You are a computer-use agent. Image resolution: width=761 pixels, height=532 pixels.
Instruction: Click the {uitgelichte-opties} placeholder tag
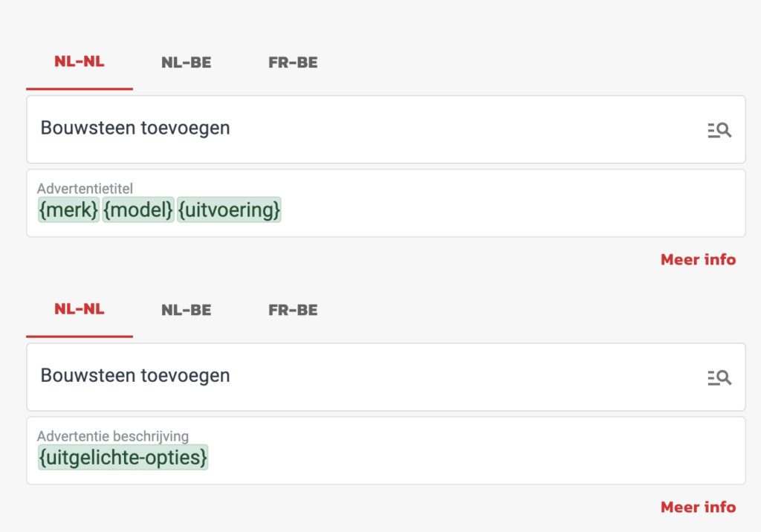(x=123, y=458)
